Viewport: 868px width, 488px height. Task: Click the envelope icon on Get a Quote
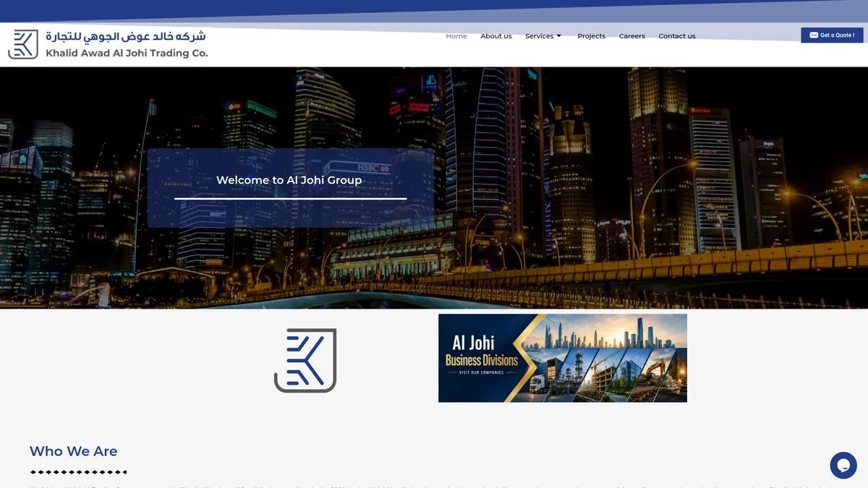[814, 35]
